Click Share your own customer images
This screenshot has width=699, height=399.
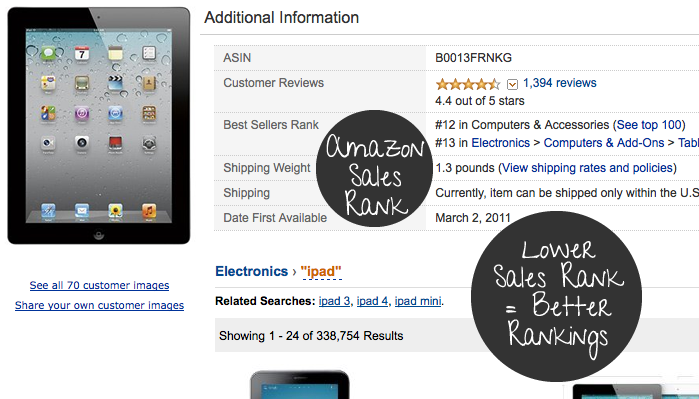point(99,305)
